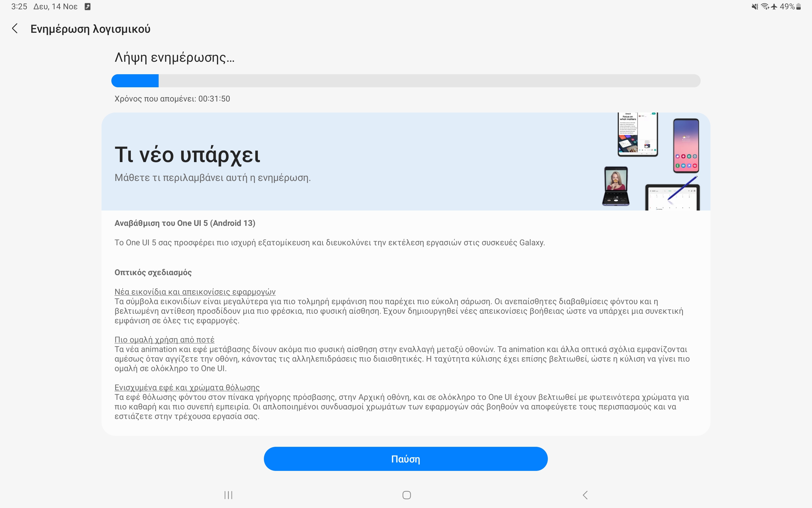
Task: Tap the foldable tablet illustration at top
Action: pos(637,134)
